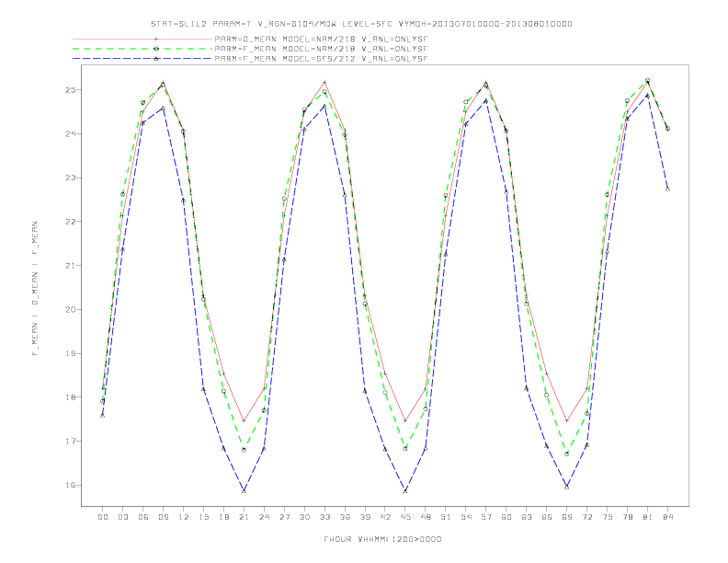Click x-axis tick label 27

(284, 517)
